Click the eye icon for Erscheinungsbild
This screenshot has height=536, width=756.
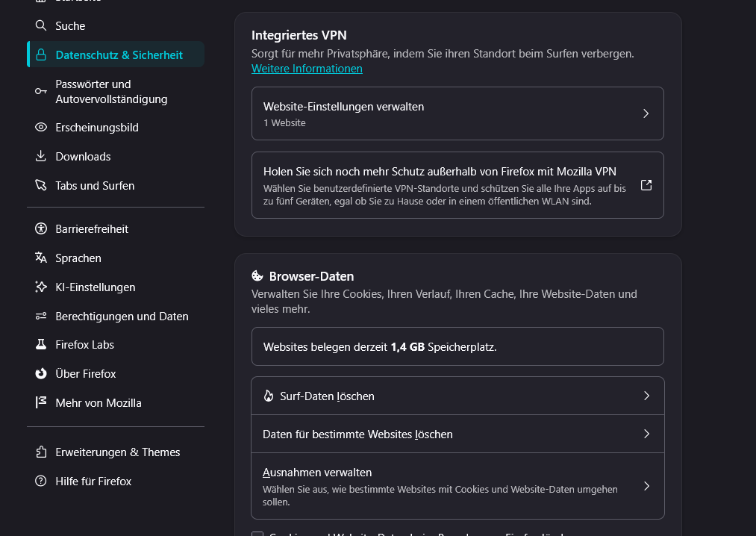point(41,127)
